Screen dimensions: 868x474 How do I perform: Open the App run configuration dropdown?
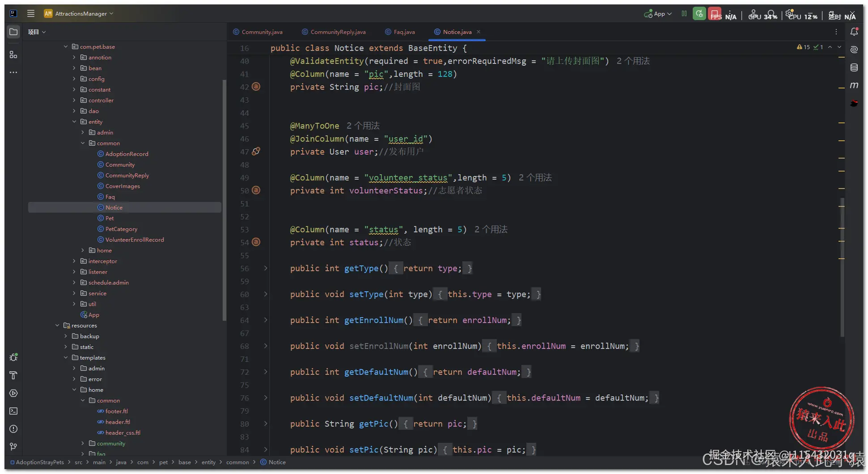tap(658, 14)
